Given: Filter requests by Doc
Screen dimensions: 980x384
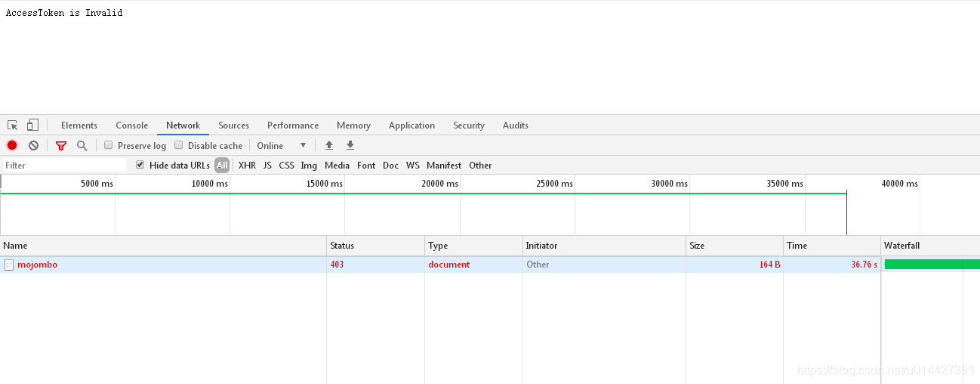Looking at the screenshot, I should [390, 165].
